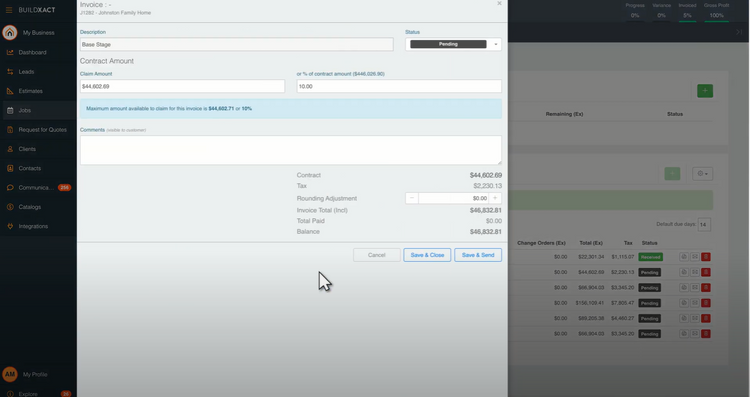The image size is (750, 397).
Task: Click Save & Close
Action: 427,255
